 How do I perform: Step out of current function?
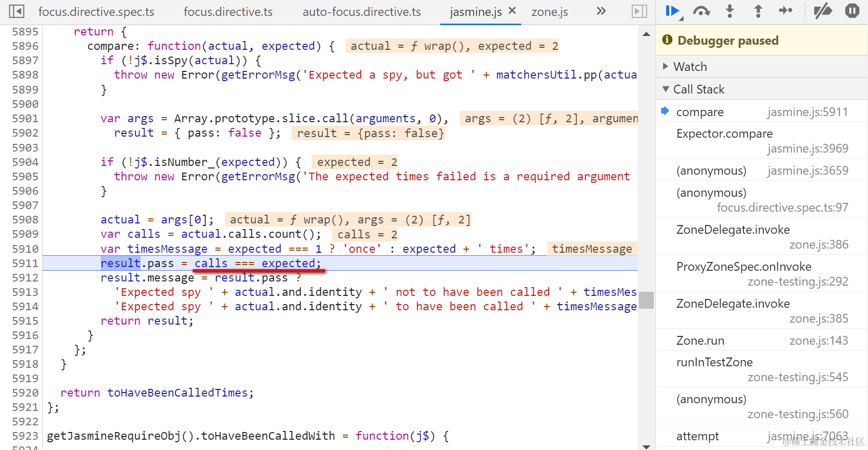point(758,11)
